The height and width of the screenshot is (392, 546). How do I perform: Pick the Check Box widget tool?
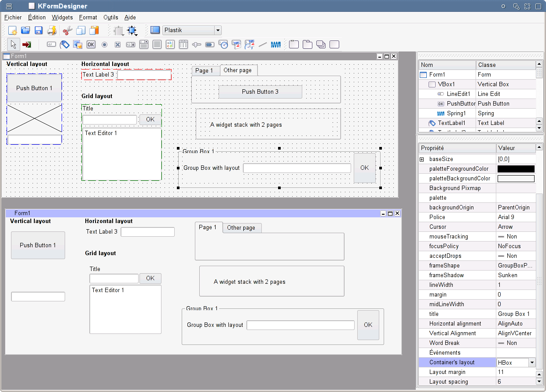tap(117, 44)
